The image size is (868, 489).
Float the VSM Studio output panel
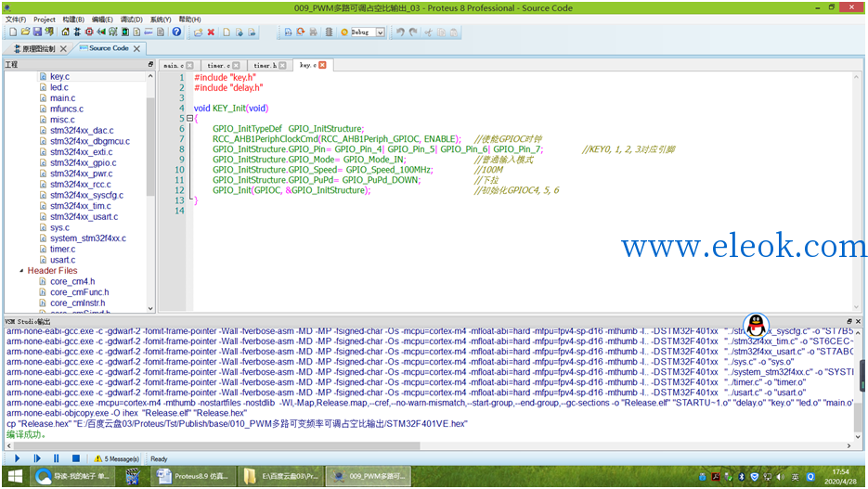click(x=849, y=321)
